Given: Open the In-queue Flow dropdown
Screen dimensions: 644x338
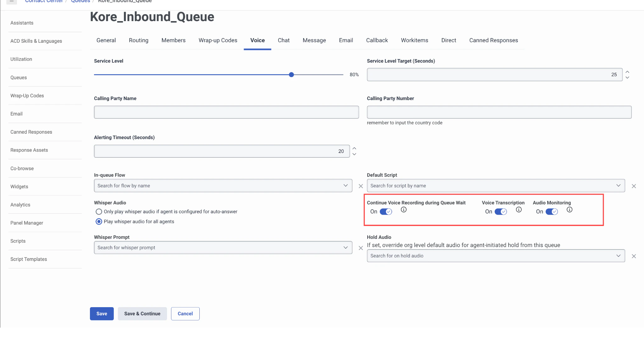Looking at the screenshot, I should click(x=223, y=186).
